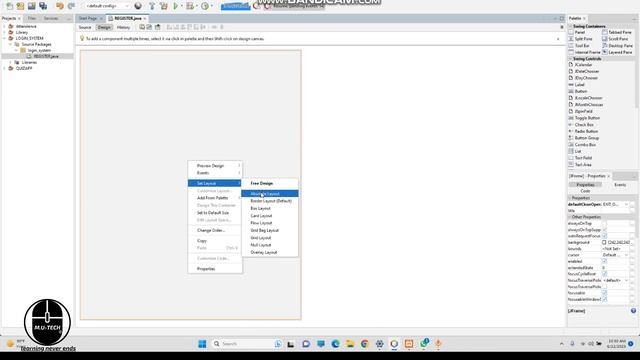Click the Profile Project clock icon
The height and width of the screenshot is (360, 640).
(205, 6)
